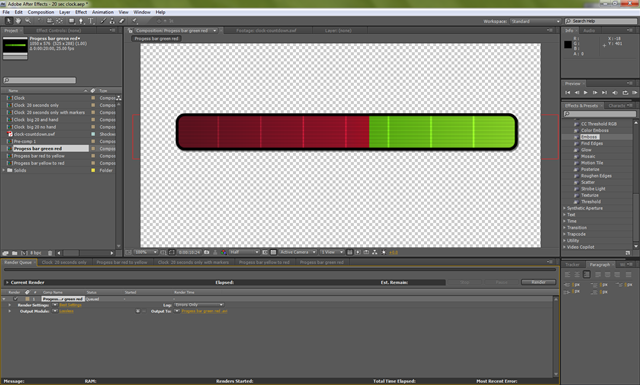Toggle transparency grid in viewer footer
This screenshot has height=385, width=640.
(x=273, y=252)
